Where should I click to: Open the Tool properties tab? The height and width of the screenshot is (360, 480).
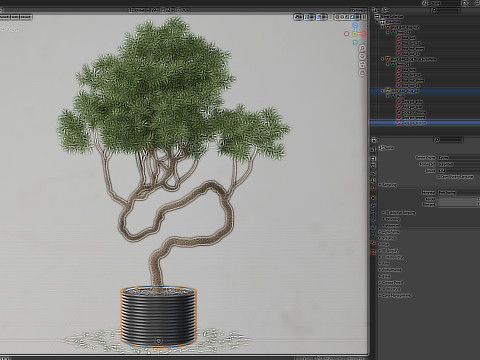click(x=373, y=149)
